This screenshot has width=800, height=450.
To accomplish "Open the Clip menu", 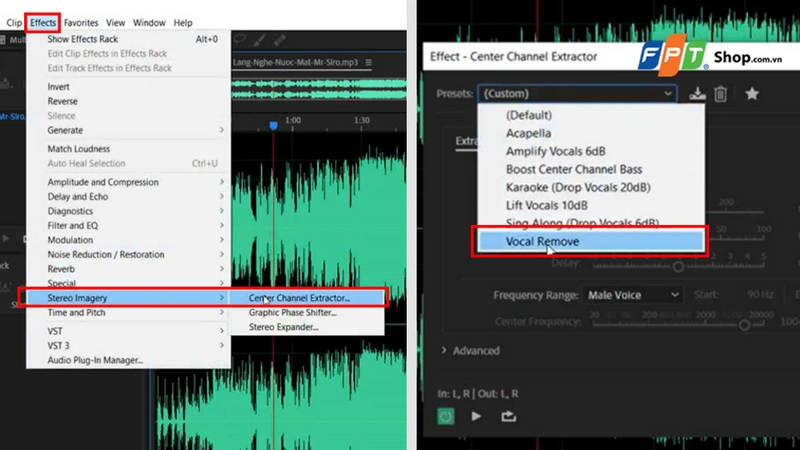I will coord(14,22).
